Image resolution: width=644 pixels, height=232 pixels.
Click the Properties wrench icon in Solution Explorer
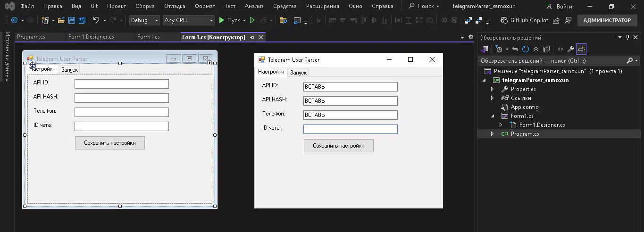[570, 49]
